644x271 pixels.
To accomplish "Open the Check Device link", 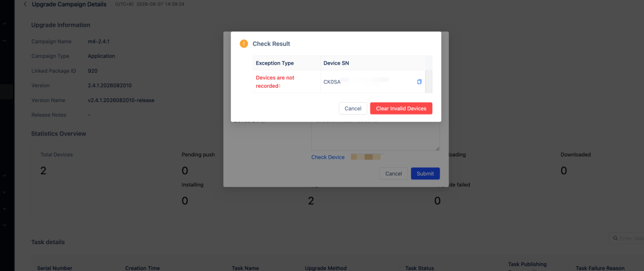I will pyautogui.click(x=328, y=157).
